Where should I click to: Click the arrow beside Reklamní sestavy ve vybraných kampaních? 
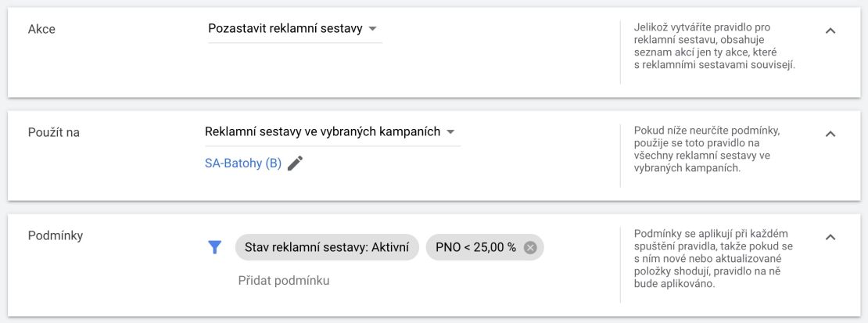450,132
